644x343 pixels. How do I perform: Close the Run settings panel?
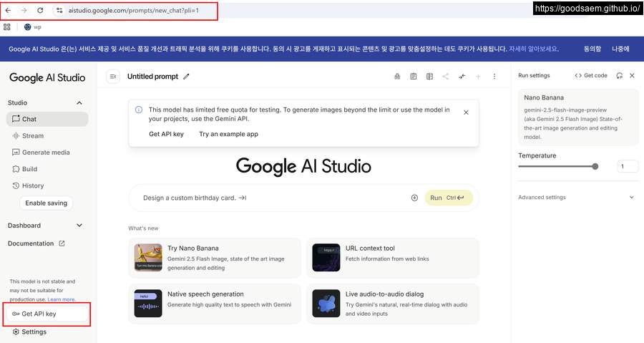pyautogui.click(x=632, y=75)
